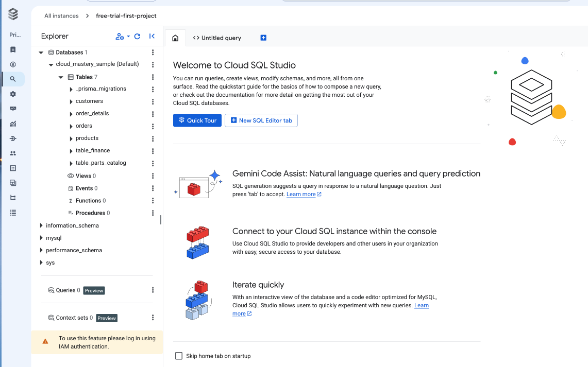Start the Quick Tour

pos(197,120)
